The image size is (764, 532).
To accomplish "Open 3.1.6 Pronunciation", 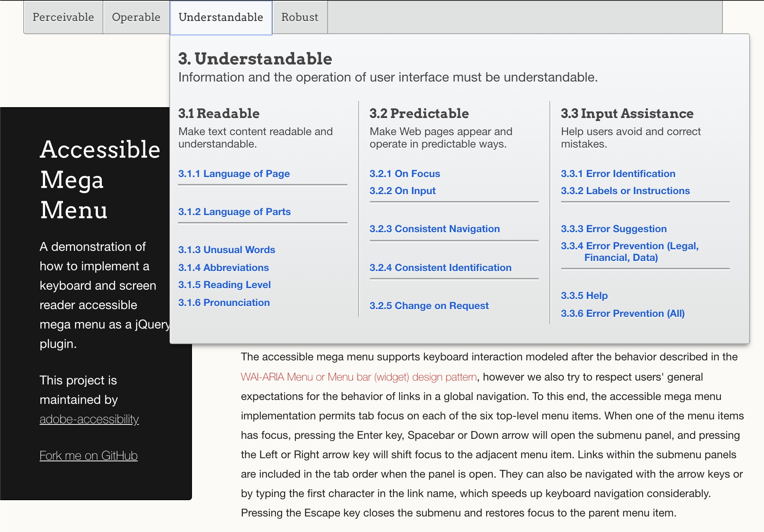I will (x=224, y=303).
